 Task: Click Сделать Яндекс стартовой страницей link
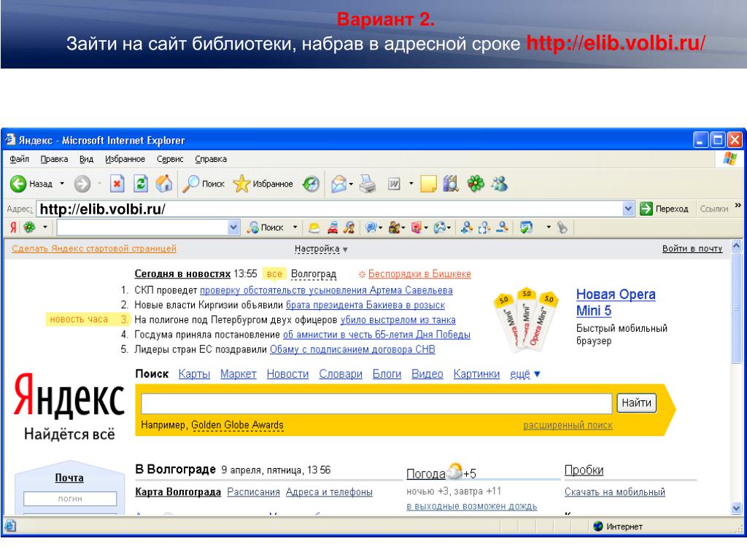(x=94, y=249)
